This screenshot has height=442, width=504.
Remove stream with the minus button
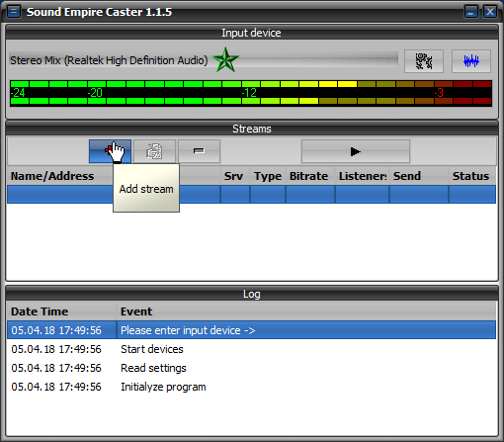coord(199,151)
